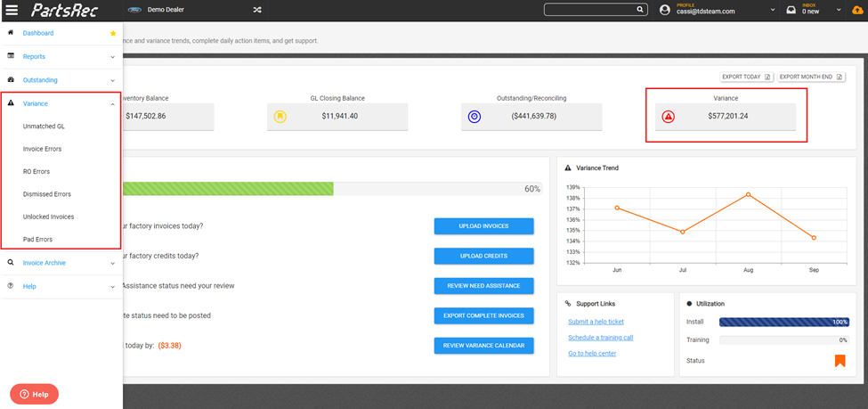868x409 pixels.
Task: Click the Ford logo beside Demo Dealer
Action: click(134, 10)
